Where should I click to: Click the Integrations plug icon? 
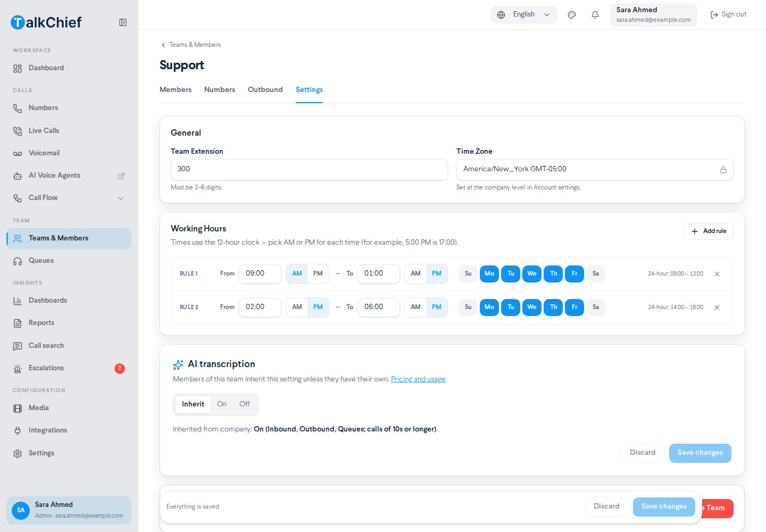(18, 430)
